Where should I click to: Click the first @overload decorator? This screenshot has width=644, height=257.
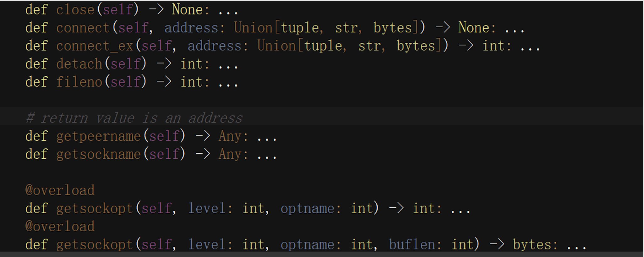pyautogui.click(x=60, y=190)
